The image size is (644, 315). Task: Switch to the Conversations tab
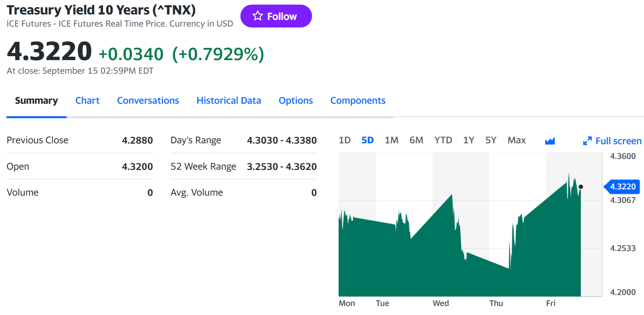148,101
